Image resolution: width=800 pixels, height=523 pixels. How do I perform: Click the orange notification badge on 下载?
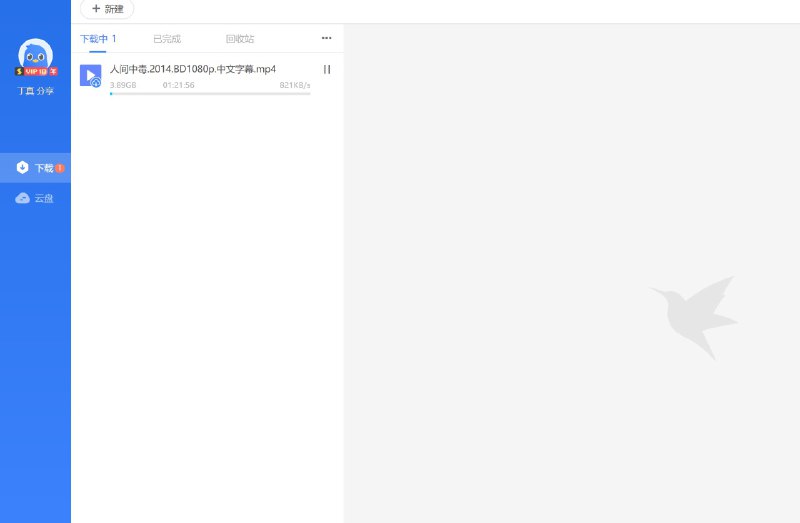pos(60,168)
